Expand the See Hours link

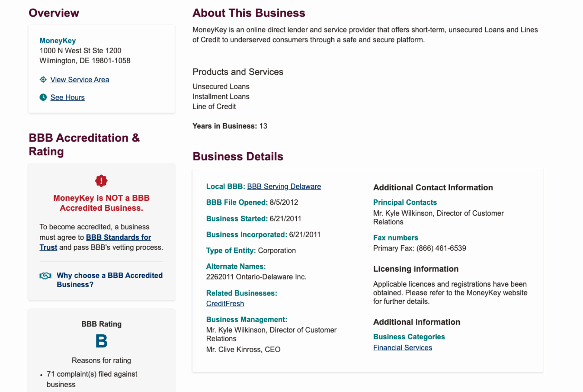click(67, 97)
